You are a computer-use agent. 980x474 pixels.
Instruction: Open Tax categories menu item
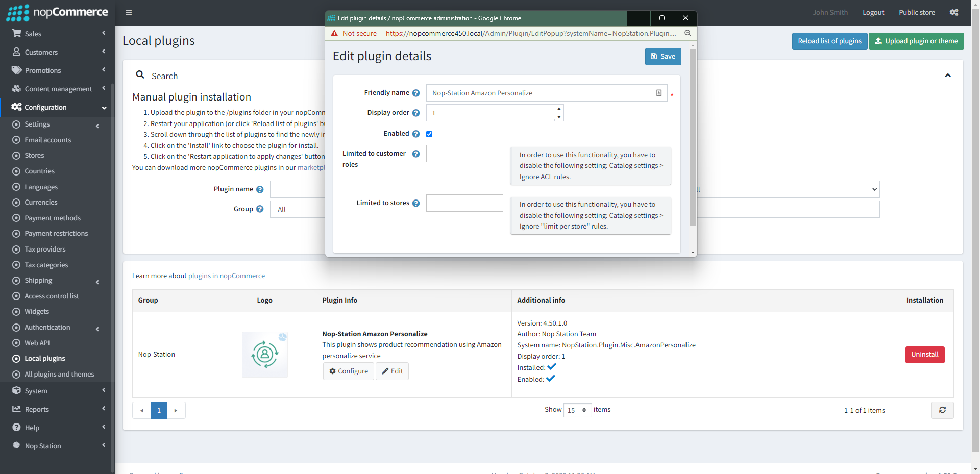[46, 265]
